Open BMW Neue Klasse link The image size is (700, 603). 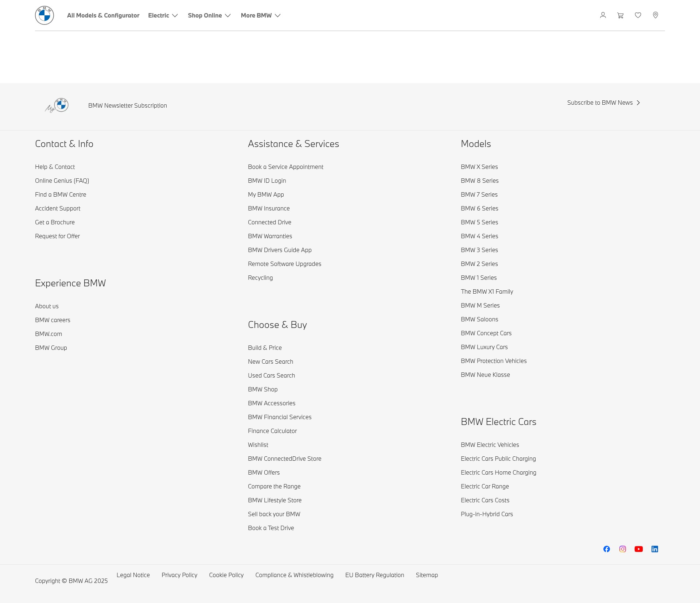pyautogui.click(x=485, y=375)
